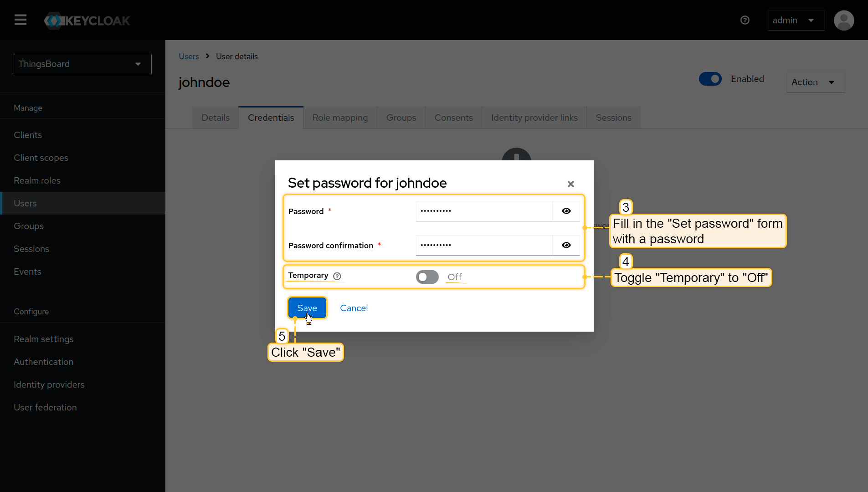Click the Temporary help info icon
The image size is (868, 492).
pyautogui.click(x=337, y=276)
